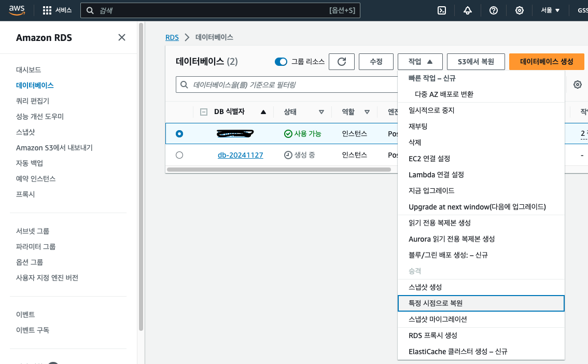Choose 다중 AZ 배포로 변환

coord(481,94)
